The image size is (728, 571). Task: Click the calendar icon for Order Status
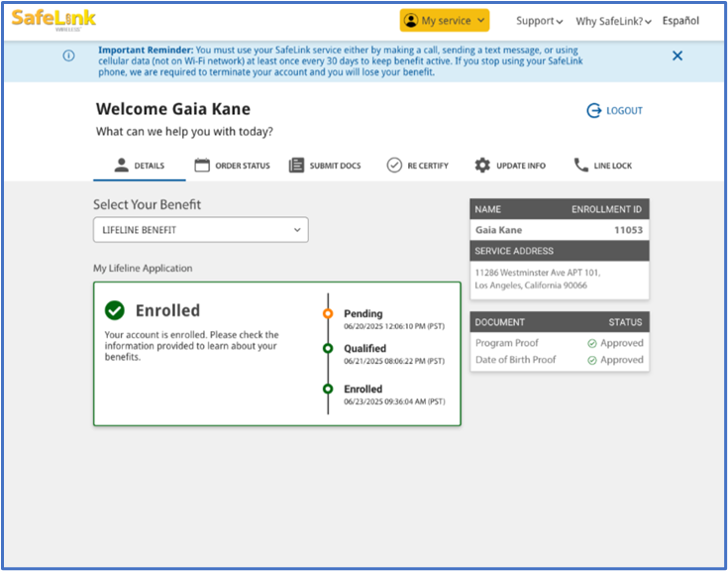(x=202, y=166)
